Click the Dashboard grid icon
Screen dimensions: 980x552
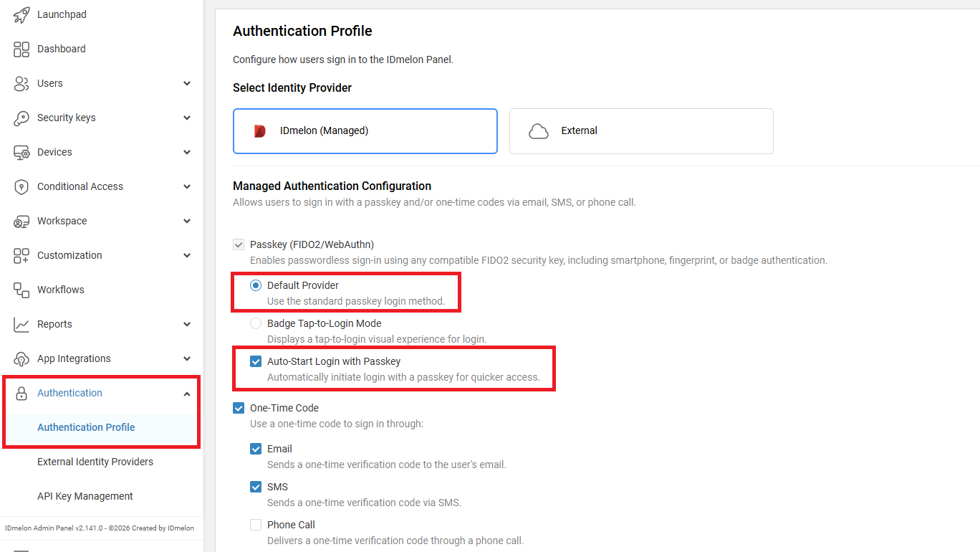(21, 49)
